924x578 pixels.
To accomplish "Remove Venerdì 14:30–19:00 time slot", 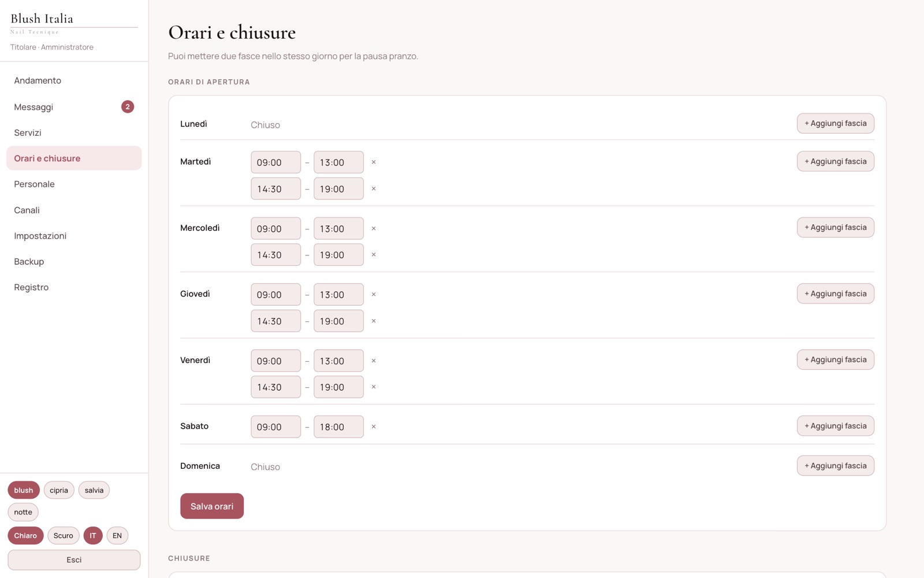I will (x=374, y=387).
